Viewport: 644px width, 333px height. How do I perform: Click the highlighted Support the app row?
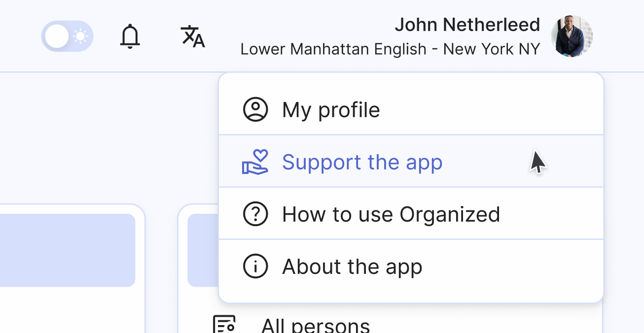[x=411, y=162]
